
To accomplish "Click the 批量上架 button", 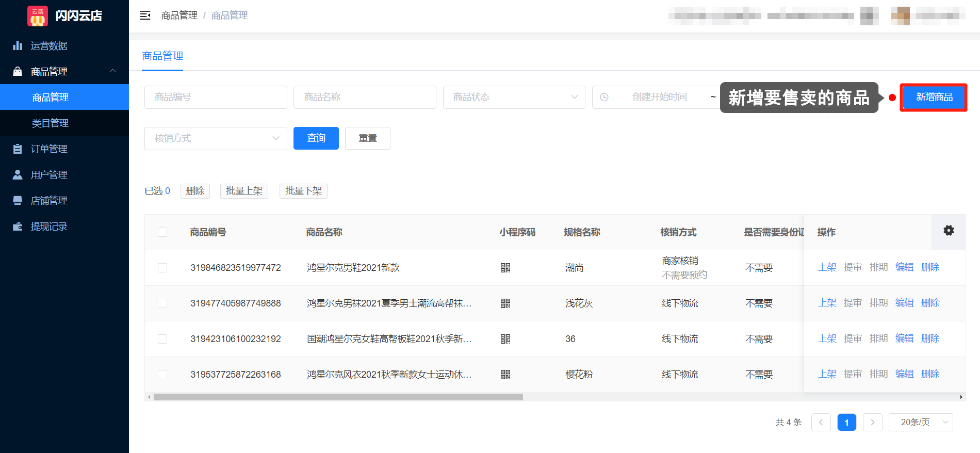I will coord(244,191).
